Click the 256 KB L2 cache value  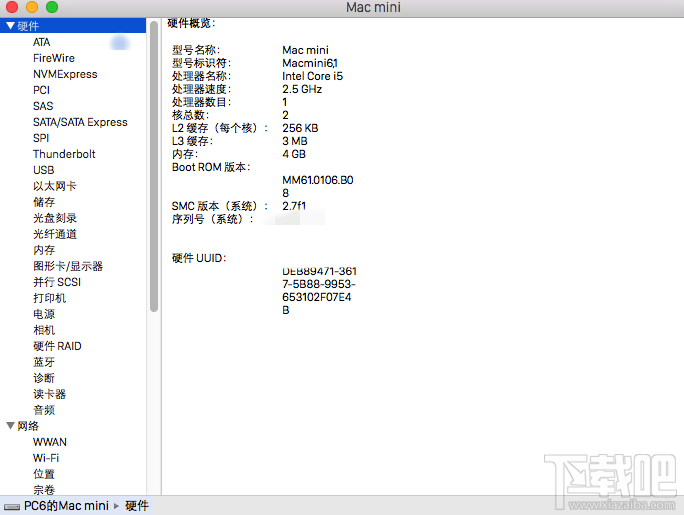pyautogui.click(x=300, y=128)
